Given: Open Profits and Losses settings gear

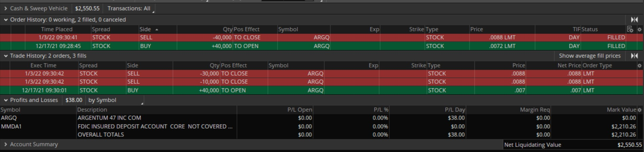Looking at the screenshot, I should [x=639, y=110].
